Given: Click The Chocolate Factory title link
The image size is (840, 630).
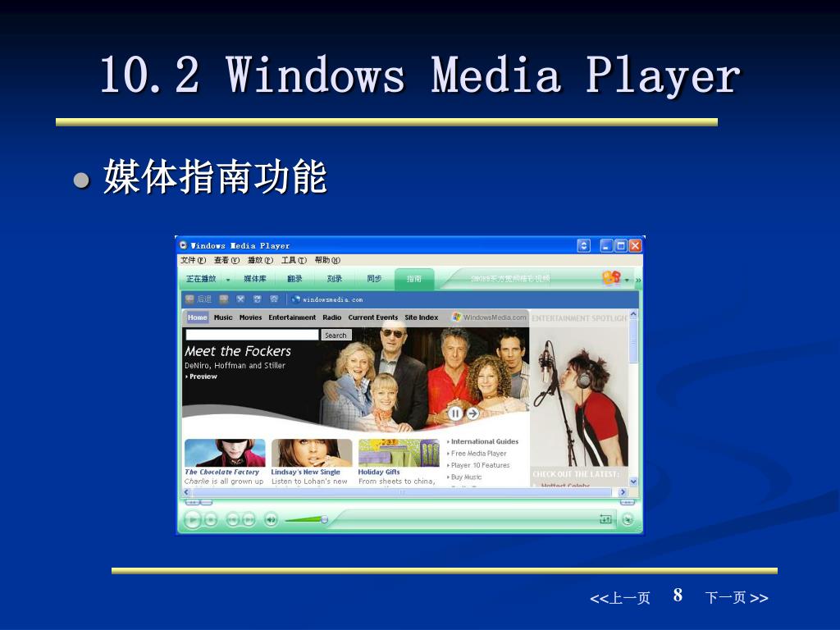Looking at the screenshot, I should click(x=221, y=472).
